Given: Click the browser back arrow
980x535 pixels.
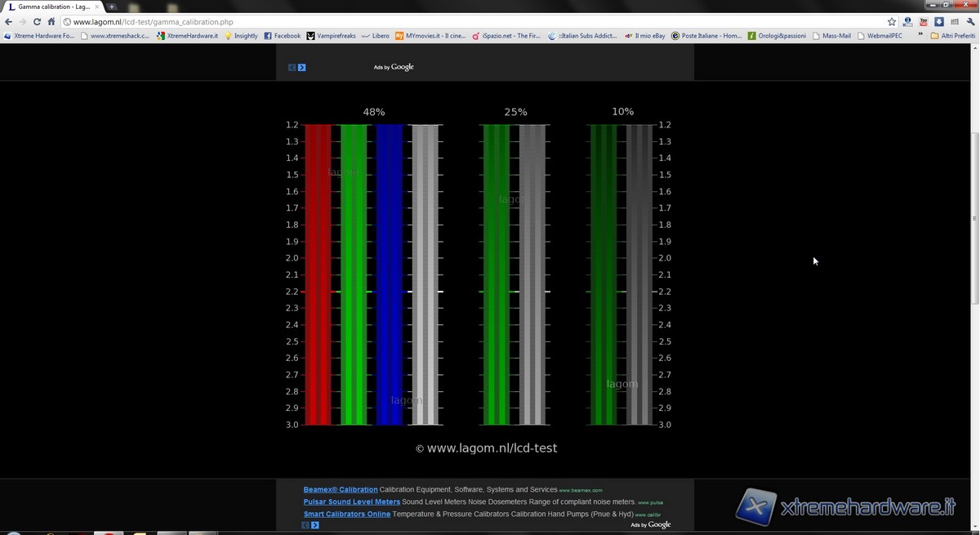Looking at the screenshot, I should 8,22.
